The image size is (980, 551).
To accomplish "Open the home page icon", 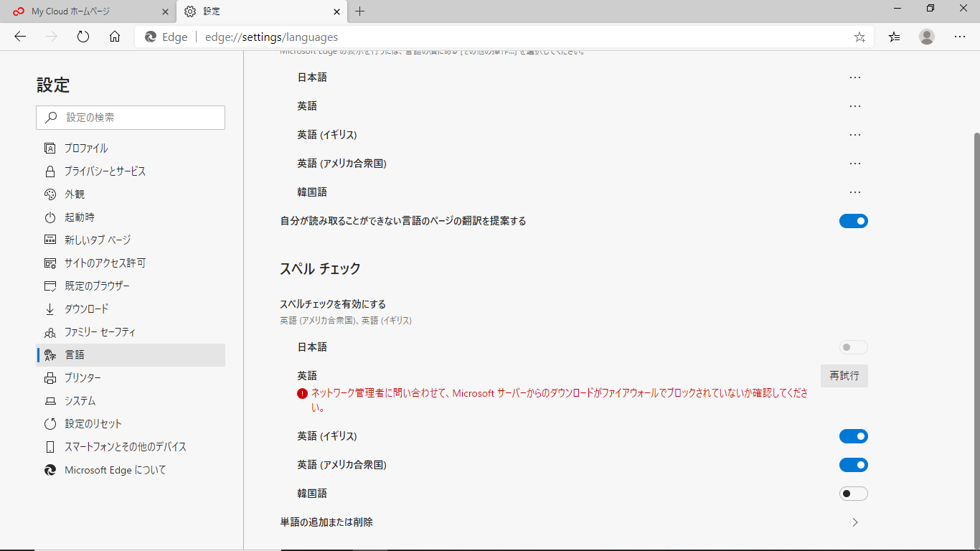I will (115, 37).
